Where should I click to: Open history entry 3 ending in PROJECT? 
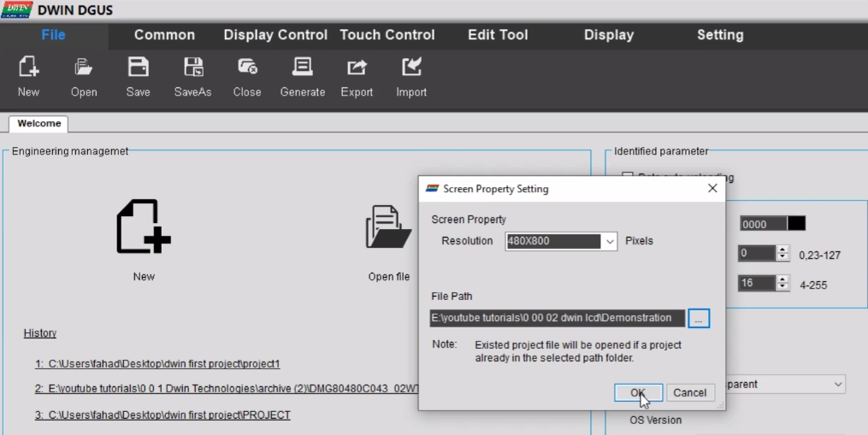click(x=162, y=414)
